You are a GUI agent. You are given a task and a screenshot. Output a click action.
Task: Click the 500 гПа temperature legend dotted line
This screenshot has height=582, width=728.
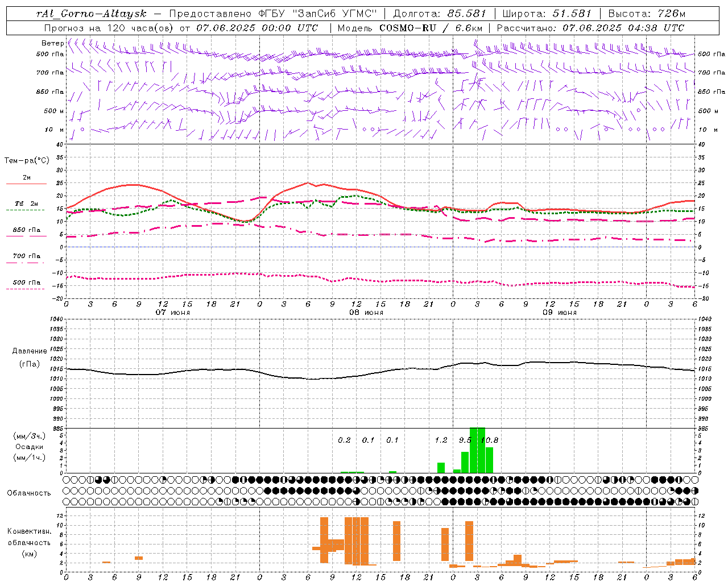pos(25,289)
